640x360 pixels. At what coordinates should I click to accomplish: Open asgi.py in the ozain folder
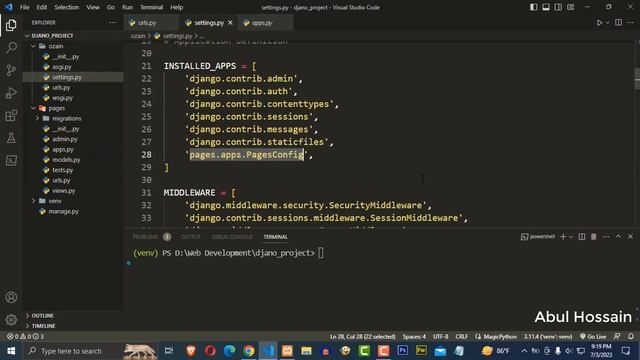click(x=62, y=67)
